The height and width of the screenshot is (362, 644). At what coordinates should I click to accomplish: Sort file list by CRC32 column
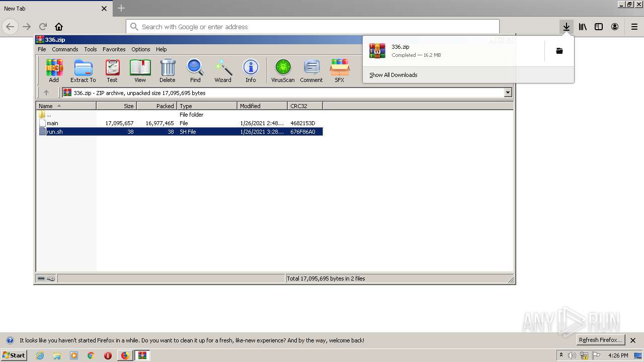tap(305, 106)
